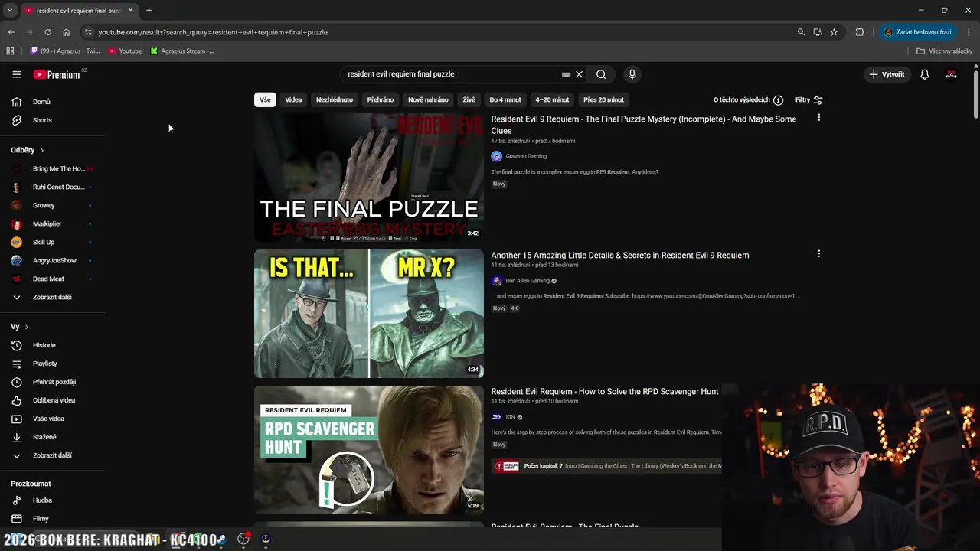Select the Živě filter chip

pyautogui.click(x=469, y=100)
